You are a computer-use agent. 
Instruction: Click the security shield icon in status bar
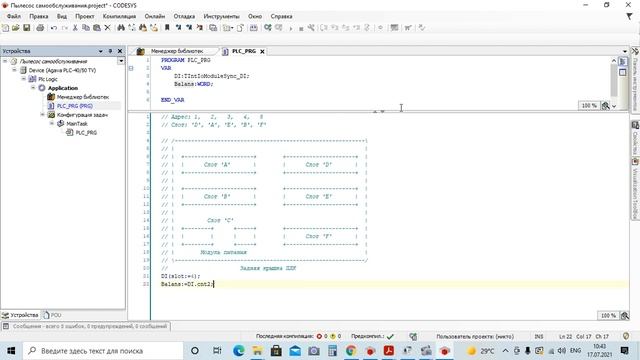pyautogui.click(x=626, y=336)
